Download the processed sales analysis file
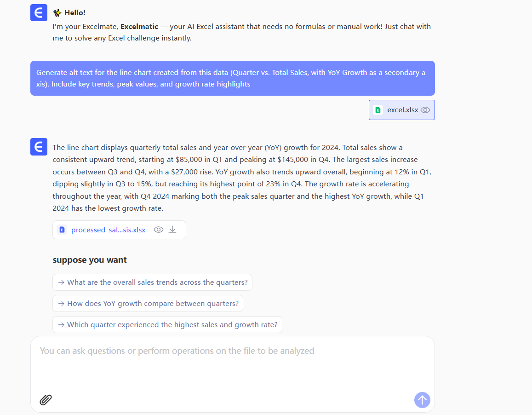This screenshot has width=532, height=415. tap(172, 230)
